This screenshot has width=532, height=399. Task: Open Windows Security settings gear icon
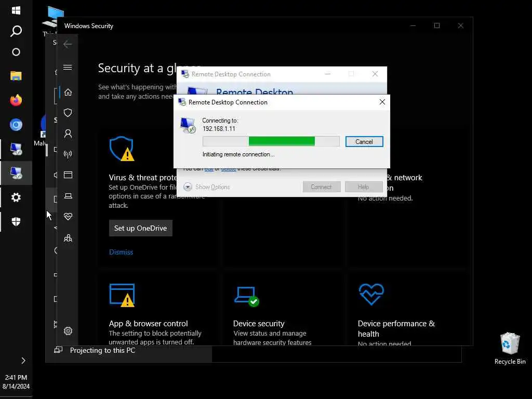68,331
